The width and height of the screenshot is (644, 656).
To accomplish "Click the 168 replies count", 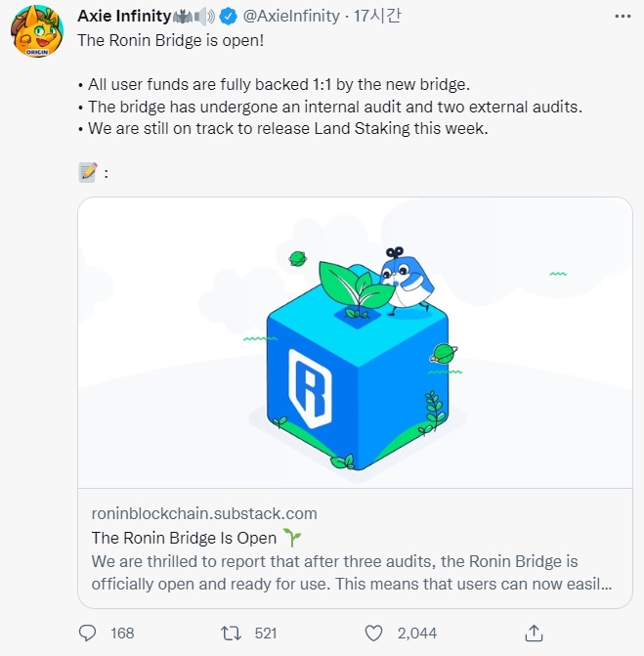I will click(122, 633).
